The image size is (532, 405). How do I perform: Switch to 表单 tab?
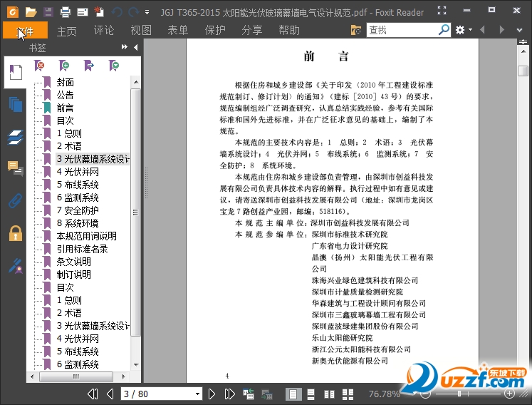coord(177,30)
